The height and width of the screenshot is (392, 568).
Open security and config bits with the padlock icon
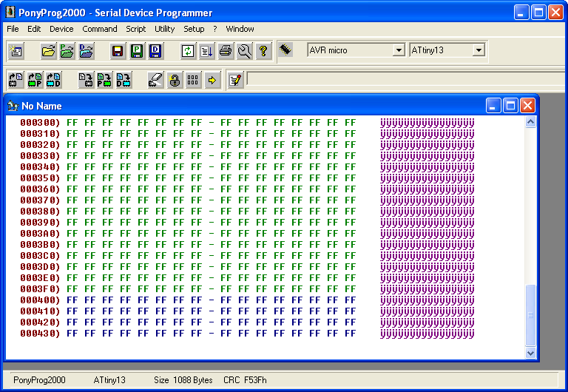[x=175, y=80]
